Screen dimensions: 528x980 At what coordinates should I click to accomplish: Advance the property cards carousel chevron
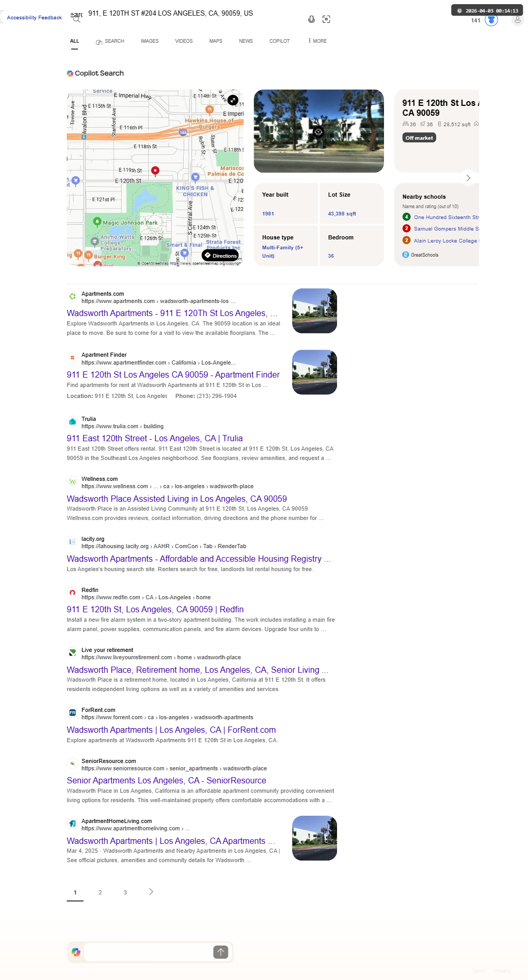coord(468,178)
